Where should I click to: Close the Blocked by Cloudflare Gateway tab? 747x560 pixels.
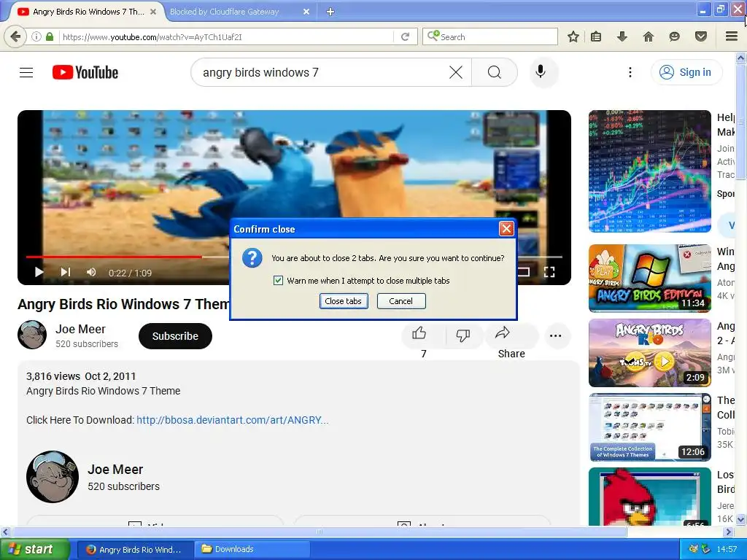[x=306, y=12]
